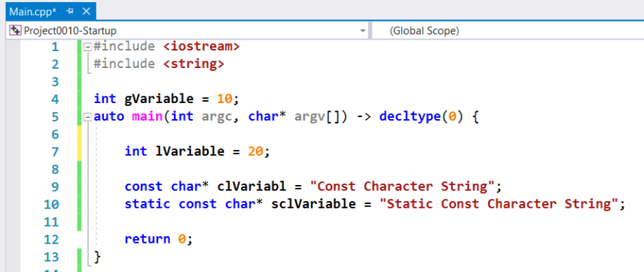Click line number 10 in the margin
This screenshot has width=644, height=272.
coord(51,204)
